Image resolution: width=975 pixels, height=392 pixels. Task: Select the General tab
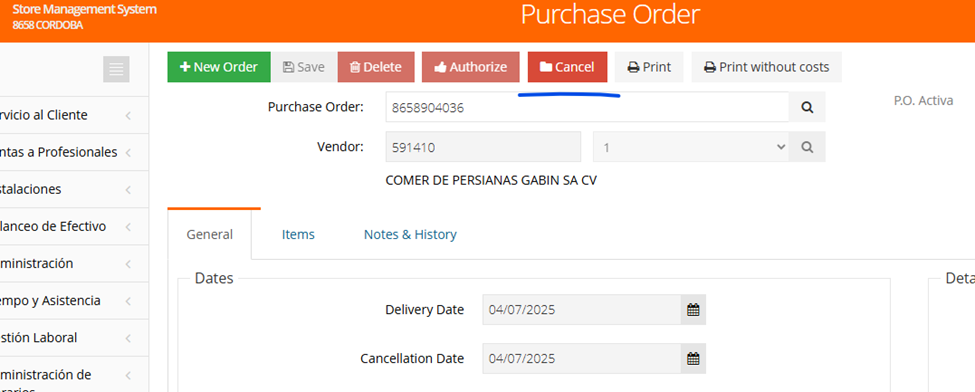[210, 235]
